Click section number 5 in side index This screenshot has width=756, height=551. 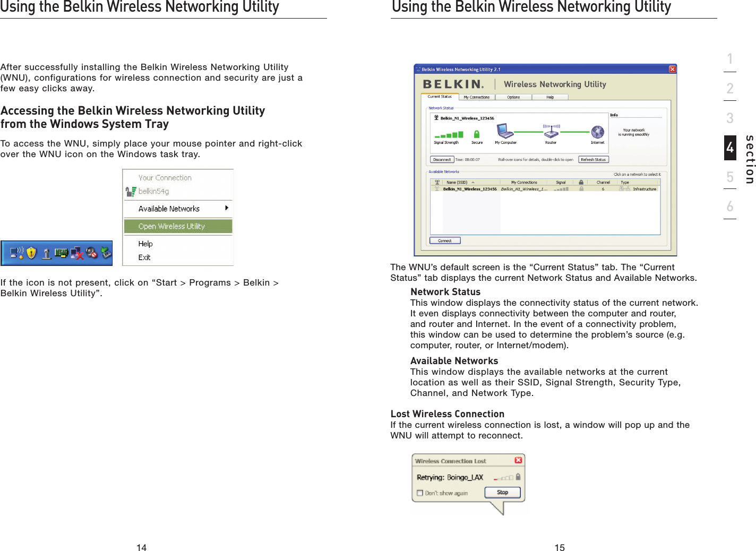[x=730, y=177]
